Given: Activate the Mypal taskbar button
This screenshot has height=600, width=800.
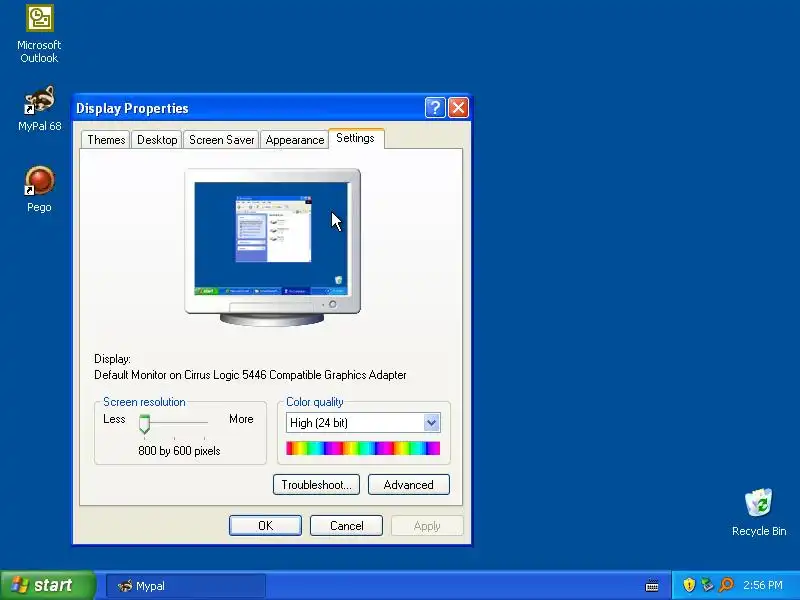Looking at the screenshot, I should [x=186, y=586].
